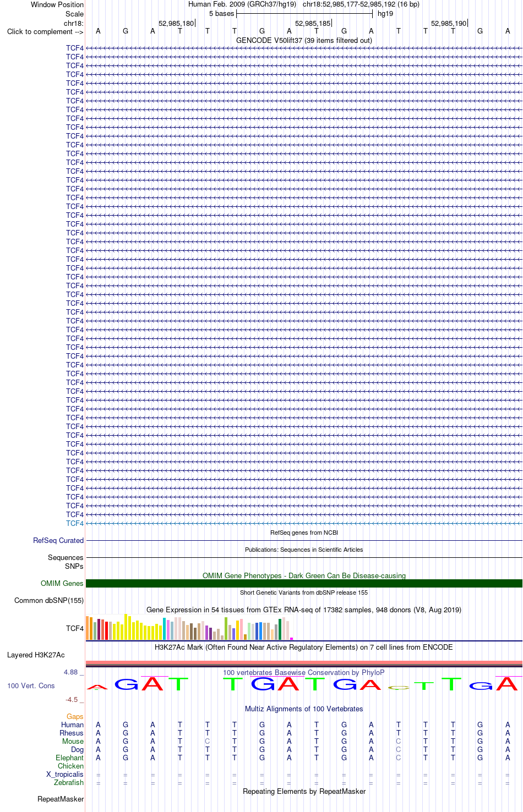The image size is (523, 812).
Task: Open 'Multiz Alignments of 100 Vertebrates' title
Action: [x=304, y=709]
